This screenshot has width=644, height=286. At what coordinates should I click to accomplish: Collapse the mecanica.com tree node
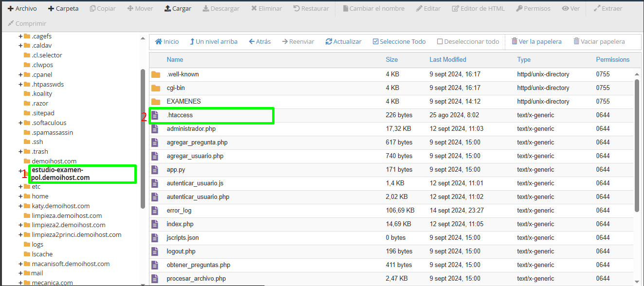20,282
